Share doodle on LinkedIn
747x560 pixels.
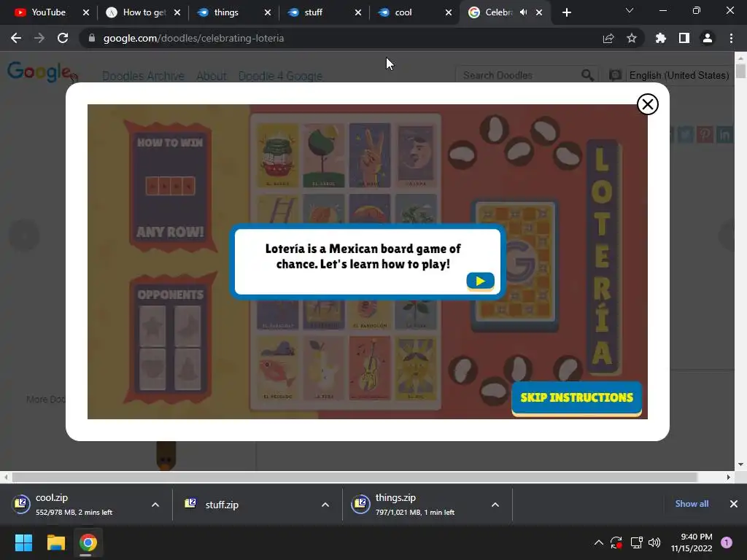[724, 135]
